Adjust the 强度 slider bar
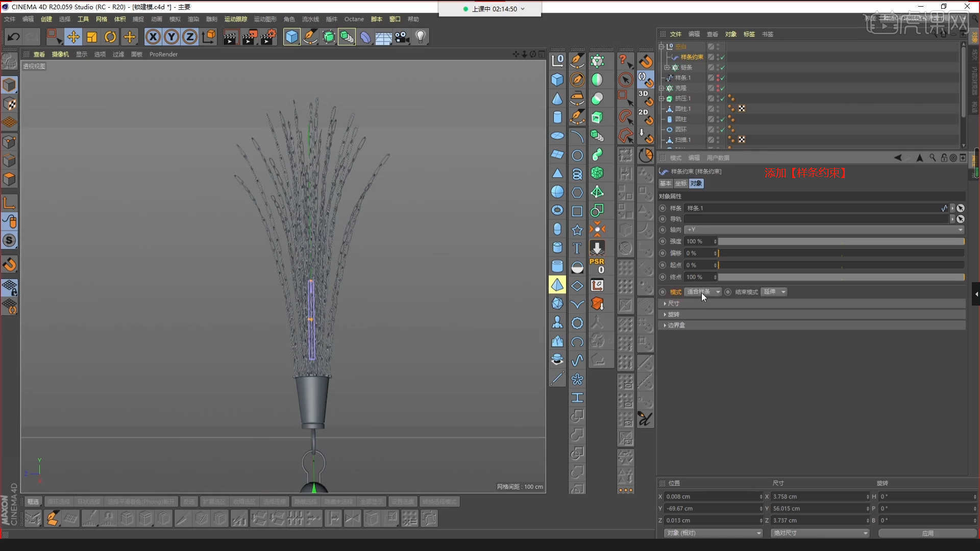 (x=841, y=241)
